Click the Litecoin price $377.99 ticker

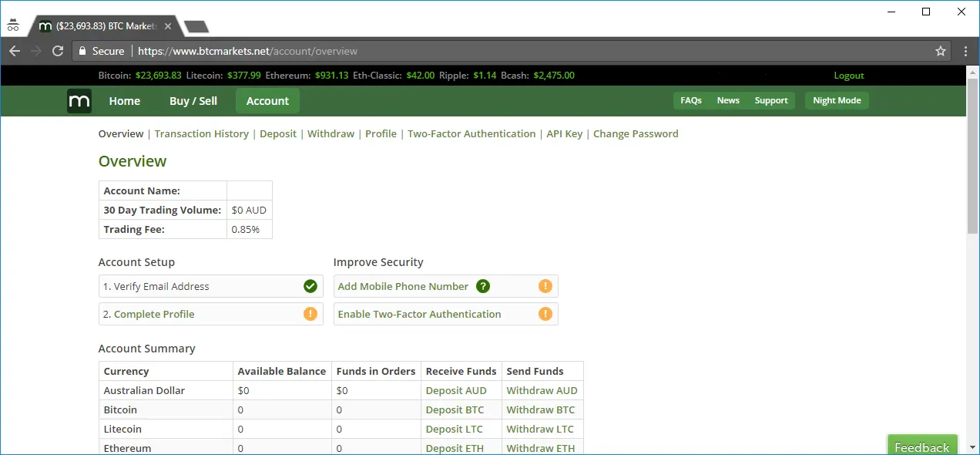pos(244,76)
